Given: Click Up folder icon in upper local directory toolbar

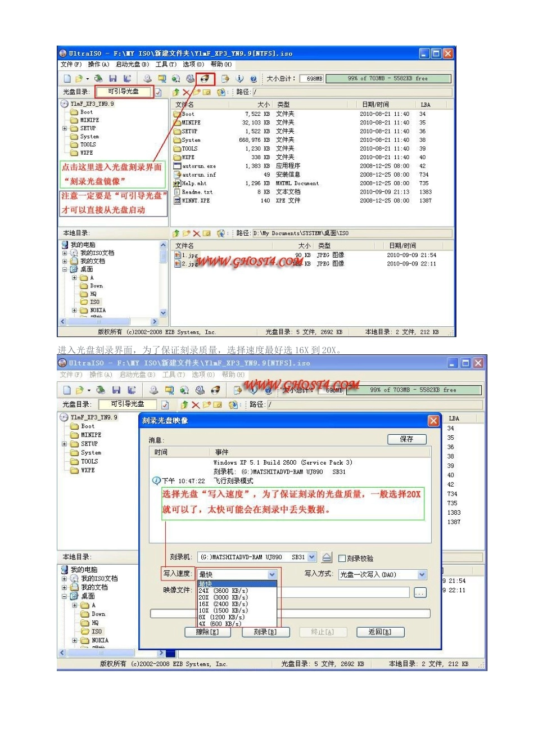Looking at the screenshot, I should click(176, 233).
